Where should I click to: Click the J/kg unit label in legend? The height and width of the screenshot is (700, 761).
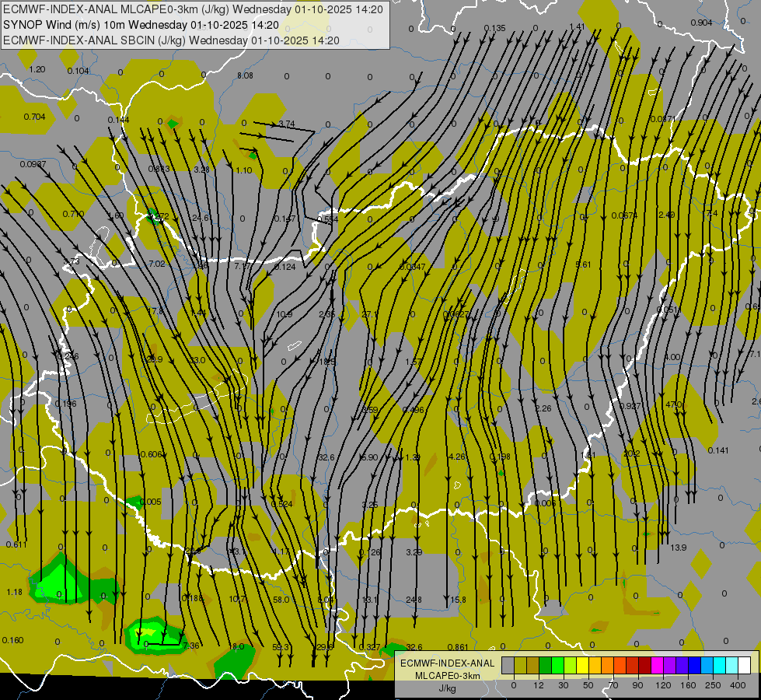point(448,688)
